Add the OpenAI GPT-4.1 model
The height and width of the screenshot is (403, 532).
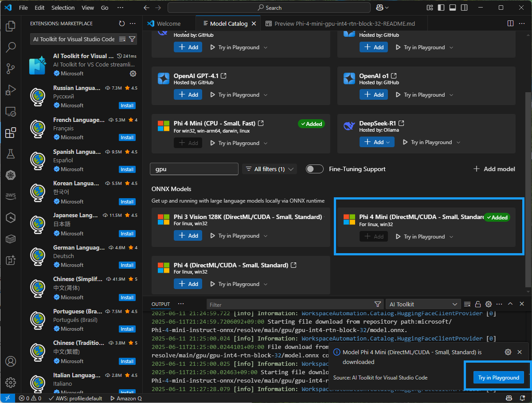(188, 95)
